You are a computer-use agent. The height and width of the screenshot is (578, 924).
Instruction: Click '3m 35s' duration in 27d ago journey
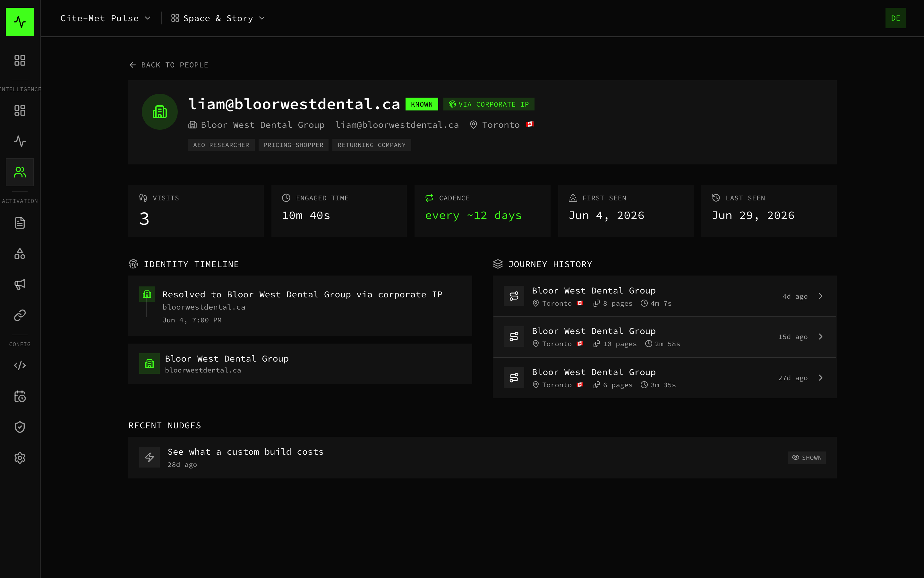(663, 385)
